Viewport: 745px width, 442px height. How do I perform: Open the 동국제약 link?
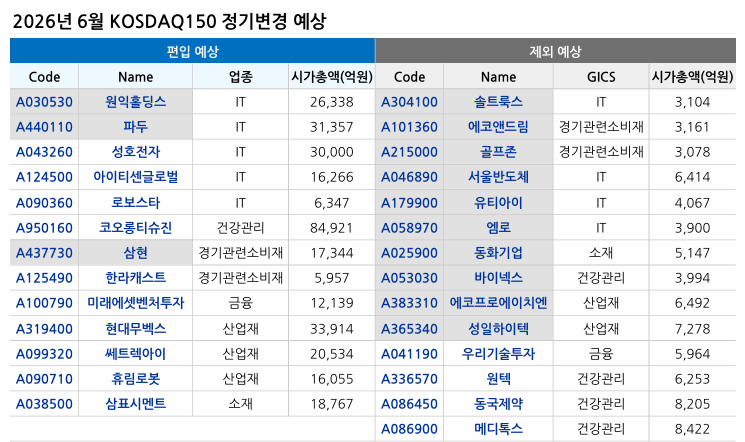pos(498,404)
